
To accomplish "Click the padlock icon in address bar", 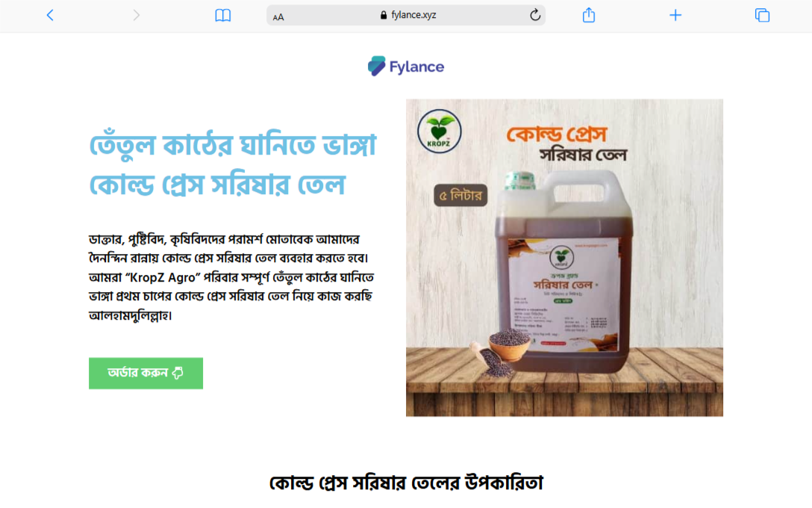I will (x=383, y=15).
